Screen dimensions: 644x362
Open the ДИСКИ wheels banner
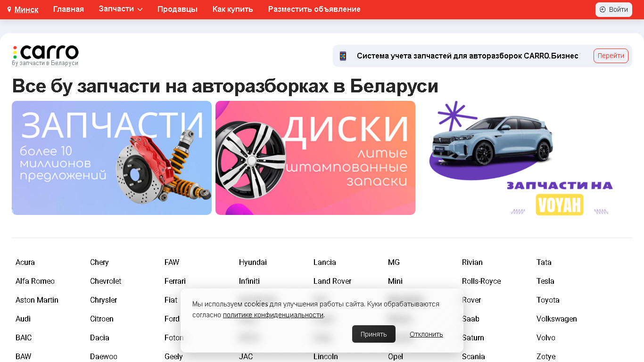(x=315, y=158)
